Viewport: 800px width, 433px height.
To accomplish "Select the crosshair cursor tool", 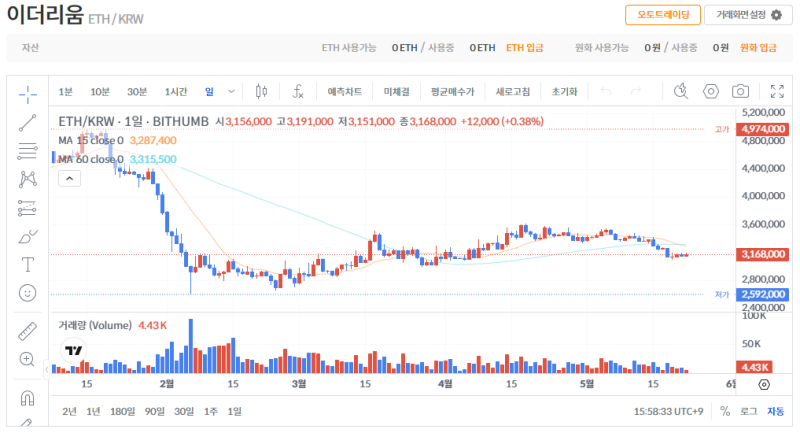I will pyautogui.click(x=28, y=94).
